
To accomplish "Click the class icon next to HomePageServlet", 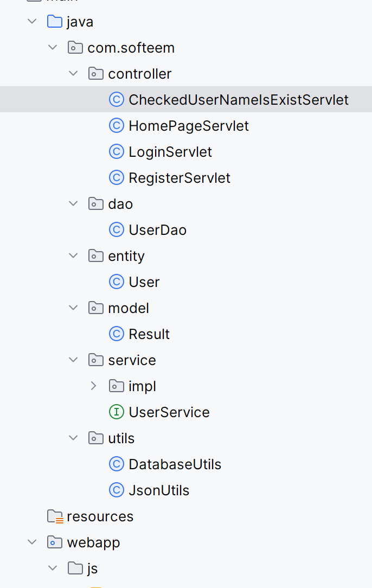I will (x=117, y=125).
